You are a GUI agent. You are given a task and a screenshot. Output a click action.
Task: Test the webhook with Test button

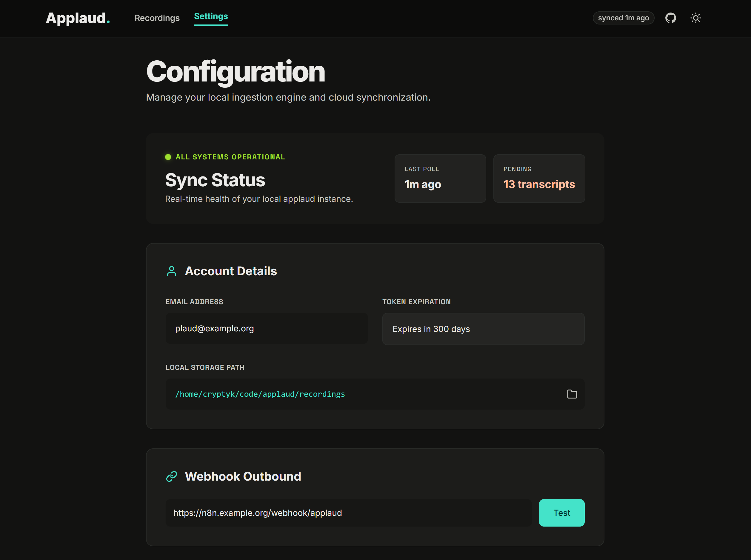pyautogui.click(x=561, y=513)
